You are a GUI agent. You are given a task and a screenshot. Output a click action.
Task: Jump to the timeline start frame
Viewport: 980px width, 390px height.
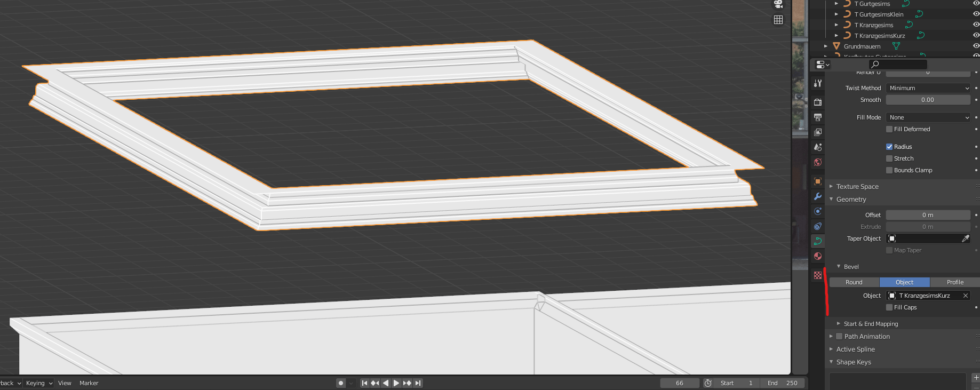click(x=364, y=383)
